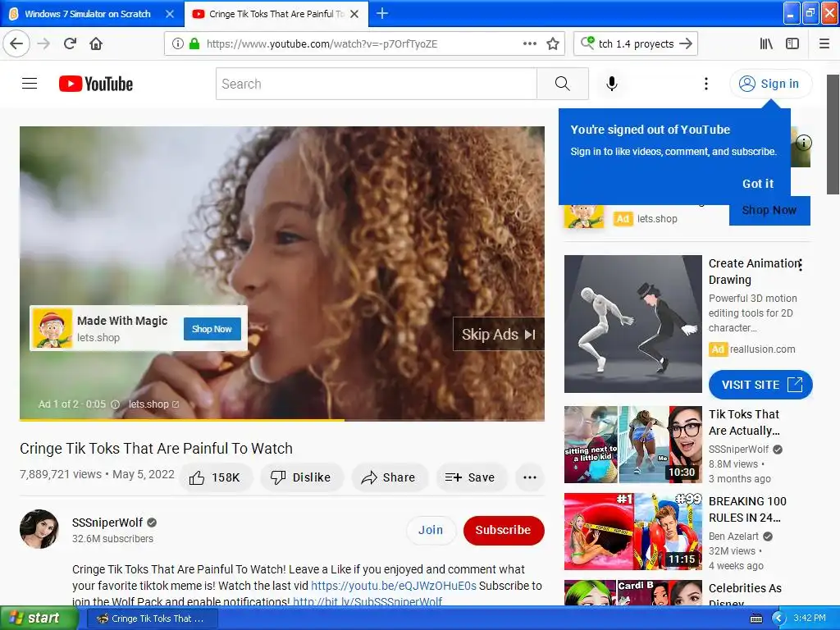Save the video to a playlist

470,477
